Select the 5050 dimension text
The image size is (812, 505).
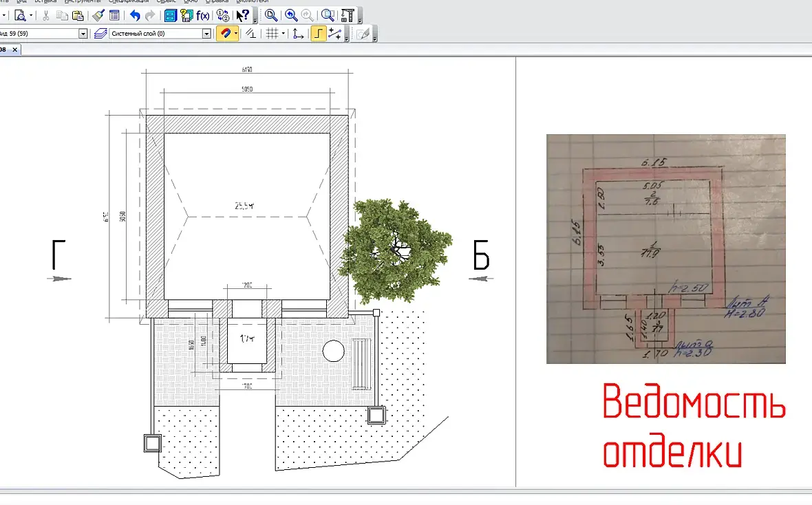pos(247,89)
